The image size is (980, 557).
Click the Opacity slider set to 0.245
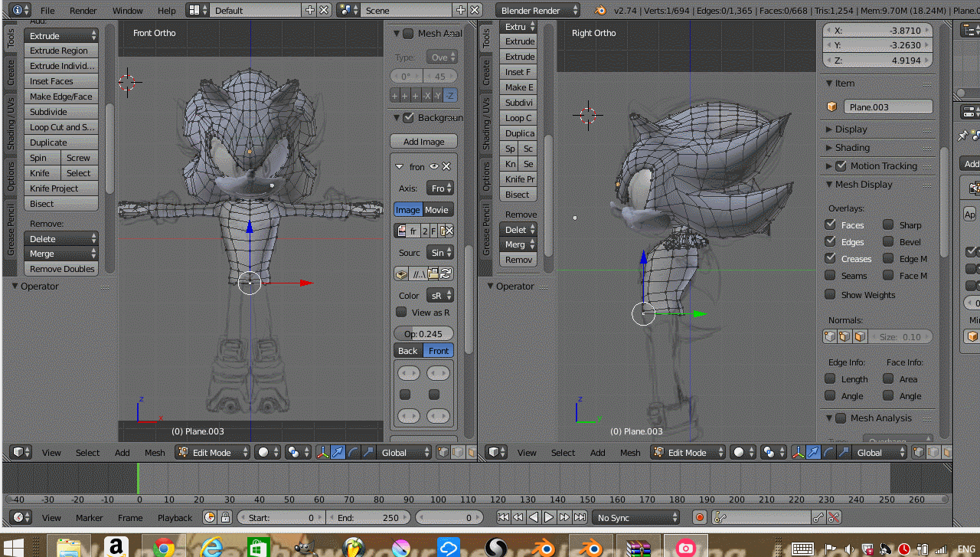point(423,333)
